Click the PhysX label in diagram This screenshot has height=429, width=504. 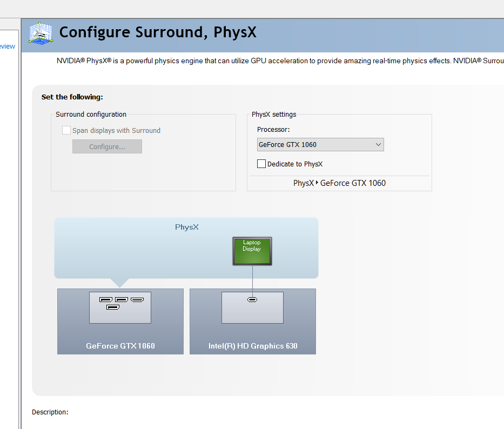pos(187,227)
